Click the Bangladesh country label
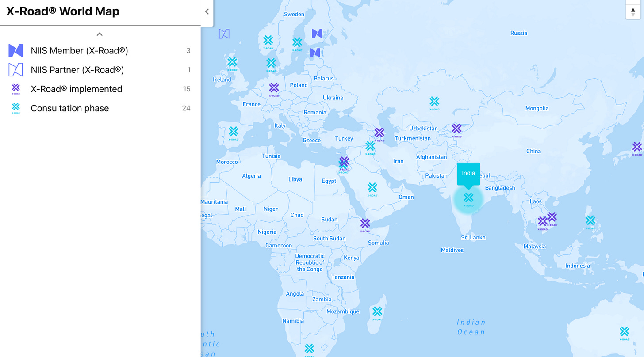Screen dimensions: 644x357 point(500,188)
